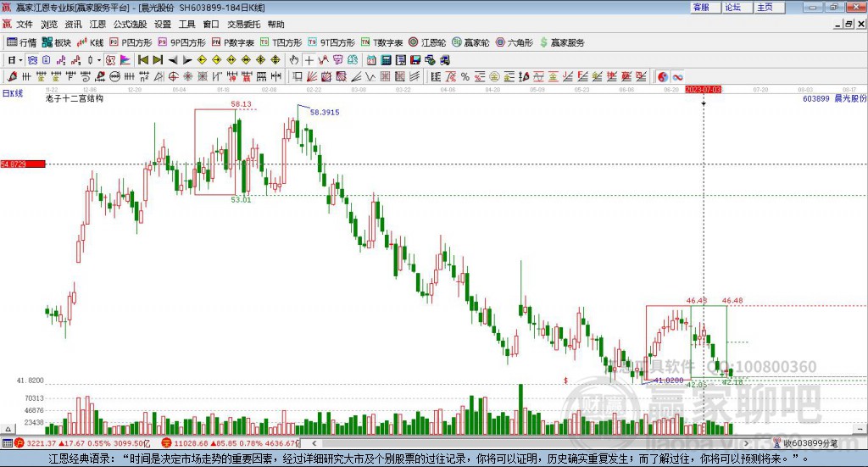Click the highlighted 2023-07-03 date marker
Image resolution: width=868 pixels, height=467 pixels.
(703, 89)
